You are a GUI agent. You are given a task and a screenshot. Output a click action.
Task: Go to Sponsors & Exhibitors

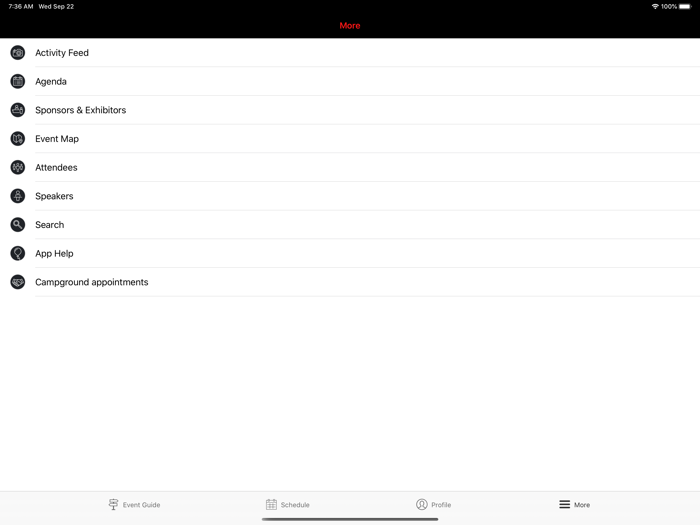tap(350, 110)
